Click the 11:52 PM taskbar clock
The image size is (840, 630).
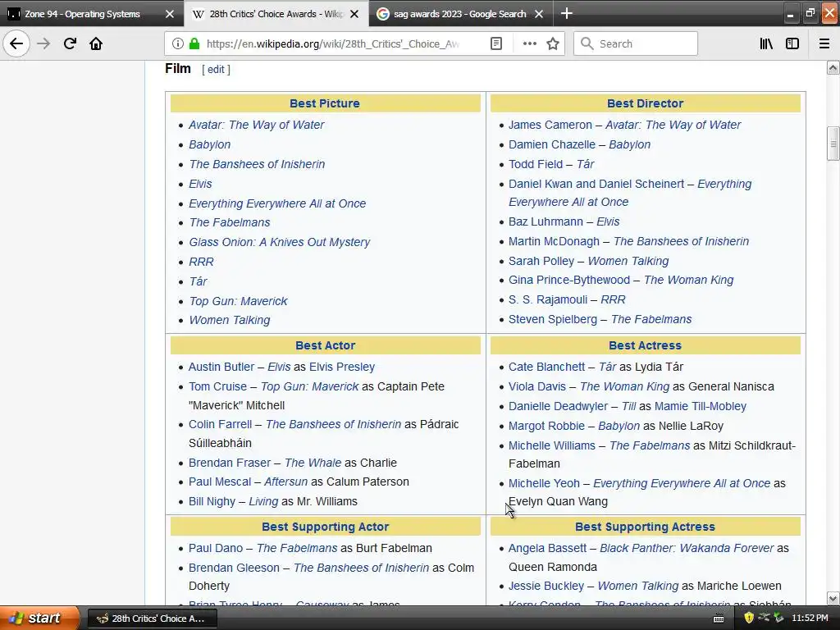(810, 618)
